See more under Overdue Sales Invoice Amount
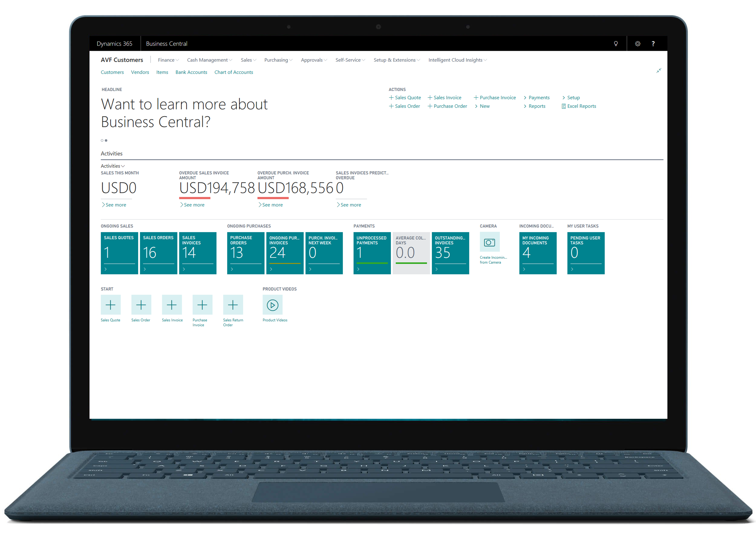Viewport: 756px width, 549px height. pos(192,205)
